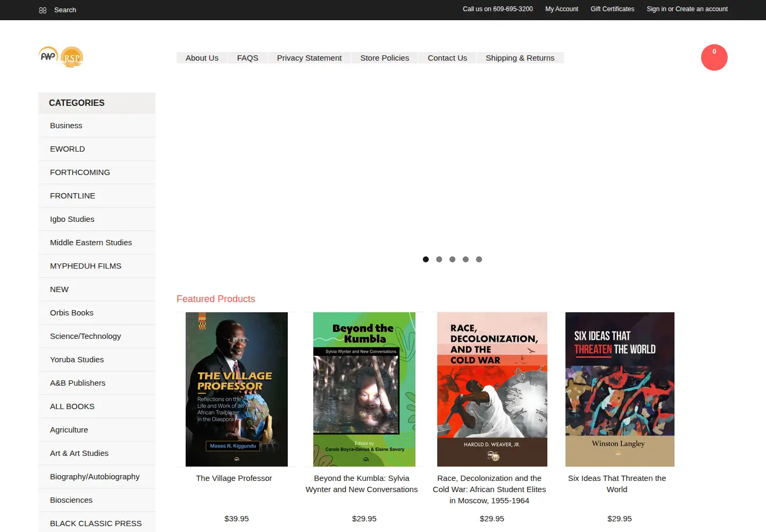Open the FAQS page
Image resolution: width=766 pixels, height=532 pixels.
(x=248, y=58)
